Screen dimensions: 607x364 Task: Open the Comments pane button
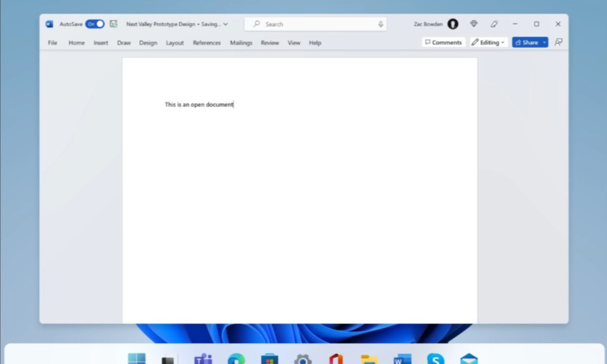(443, 42)
